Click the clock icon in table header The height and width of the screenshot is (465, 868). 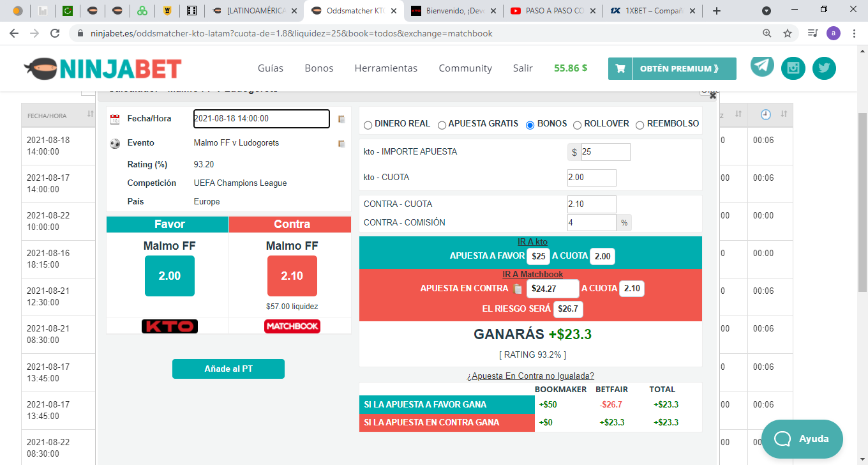pyautogui.click(x=766, y=114)
